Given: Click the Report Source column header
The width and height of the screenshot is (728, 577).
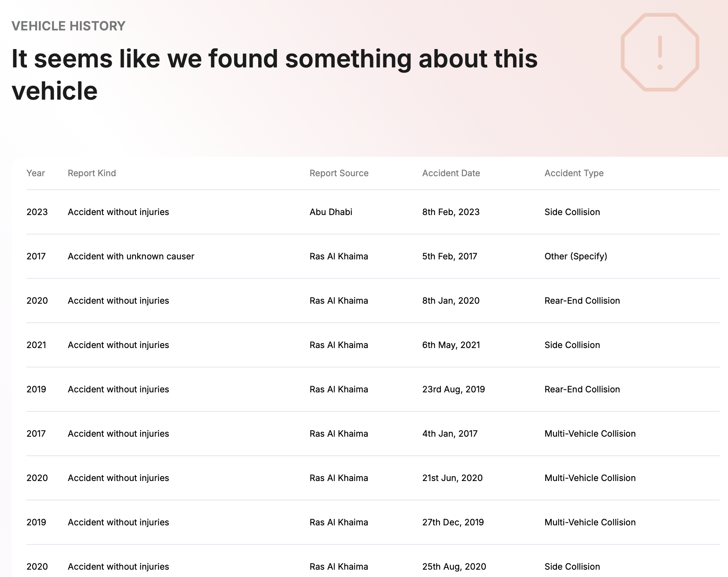Looking at the screenshot, I should pos(339,173).
